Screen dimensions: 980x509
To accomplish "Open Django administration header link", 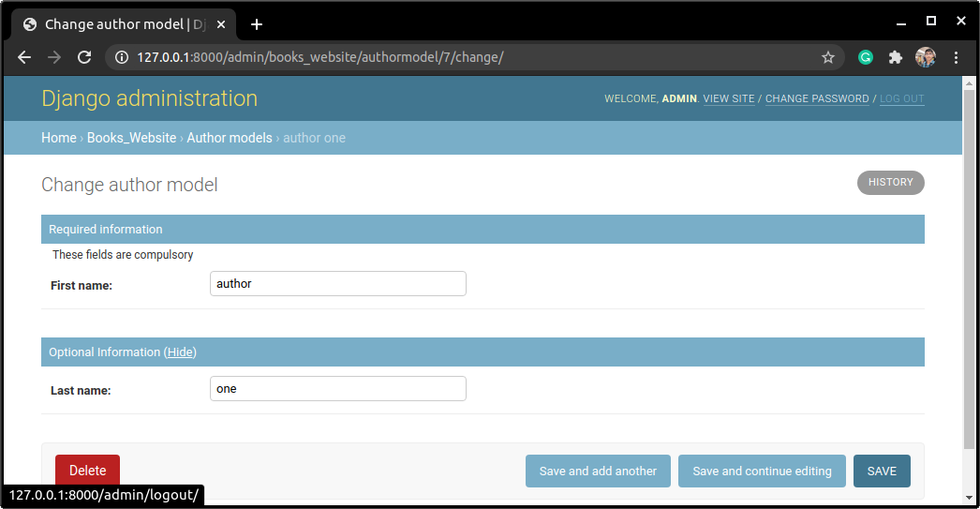I will click(x=149, y=98).
